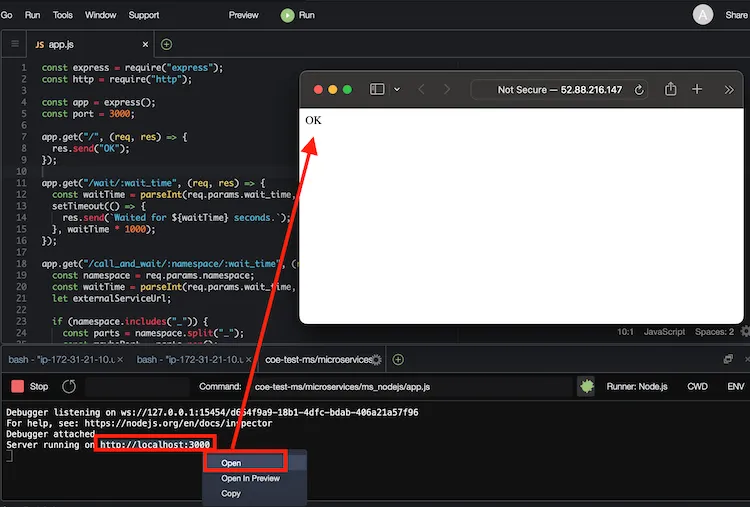Image resolution: width=750 pixels, height=507 pixels.
Task: Click the restart circular arrow icon
Action: click(x=69, y=386)
